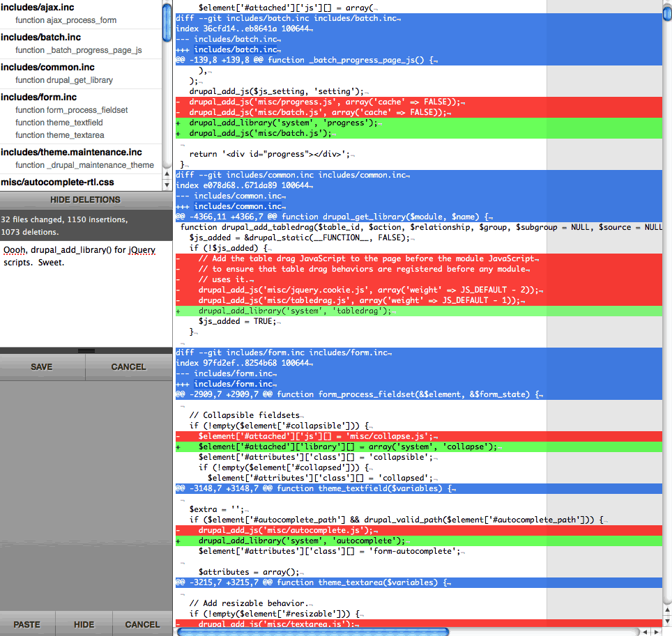The width and height of the screenshot is (672, 636).
Task: Click the right arrow on horizontal scrollbar
Action: [x=656, y=632]
